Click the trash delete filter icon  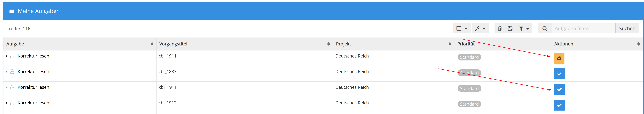(x=500, y=28)
